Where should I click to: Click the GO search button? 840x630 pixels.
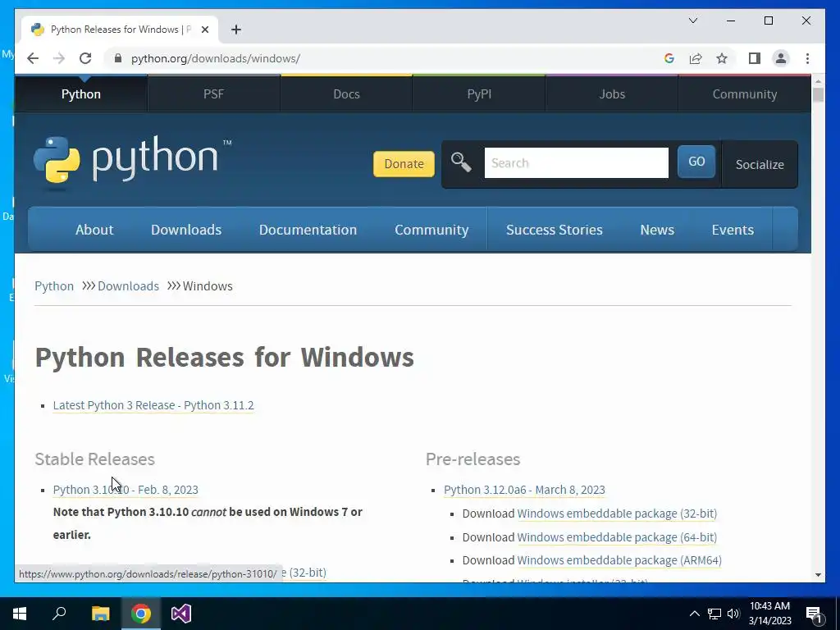click(x=696, y=162)
